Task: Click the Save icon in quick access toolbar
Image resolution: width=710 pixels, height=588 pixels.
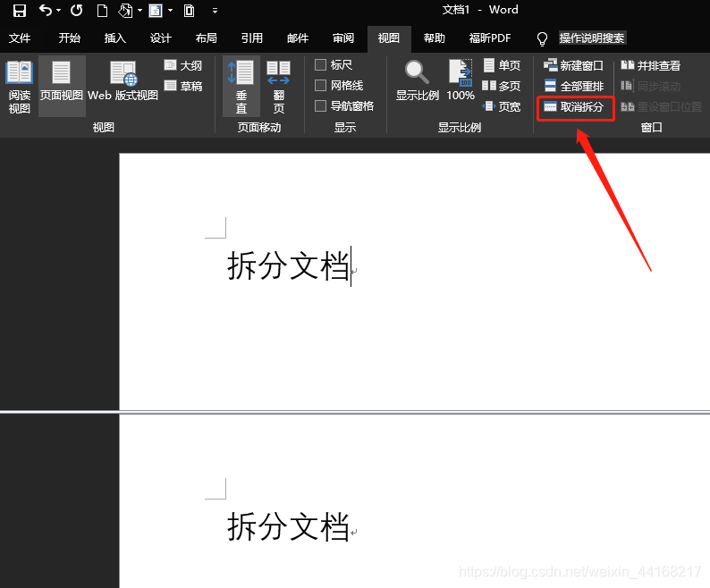Action: (19, 11)
